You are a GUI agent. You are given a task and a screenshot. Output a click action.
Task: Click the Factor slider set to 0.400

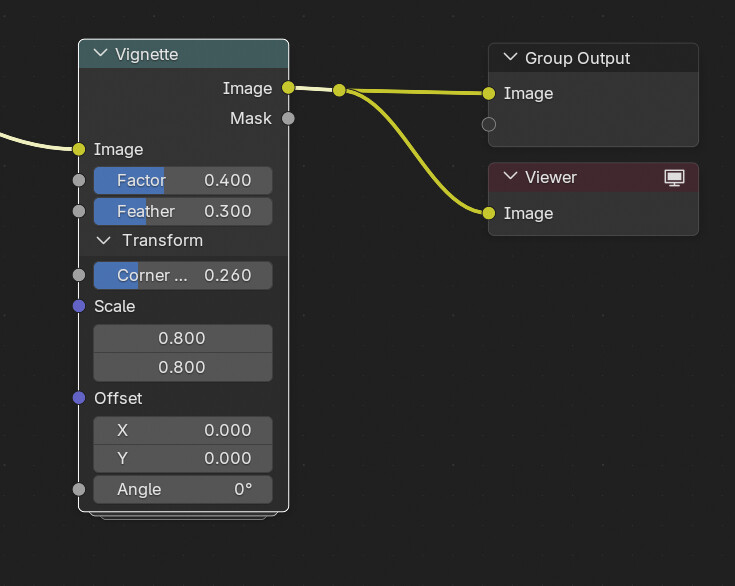tap(182, 180)
